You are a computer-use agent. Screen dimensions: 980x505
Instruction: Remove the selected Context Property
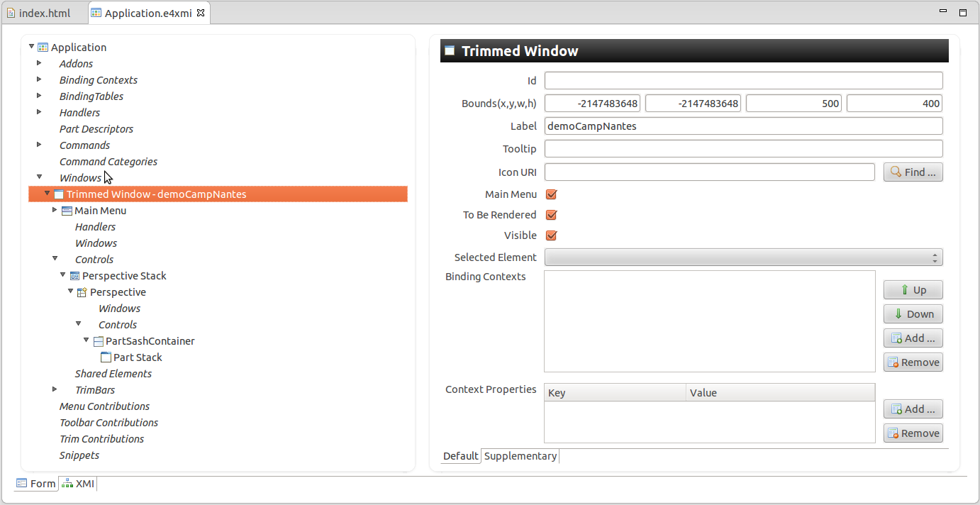coord(913,433)
